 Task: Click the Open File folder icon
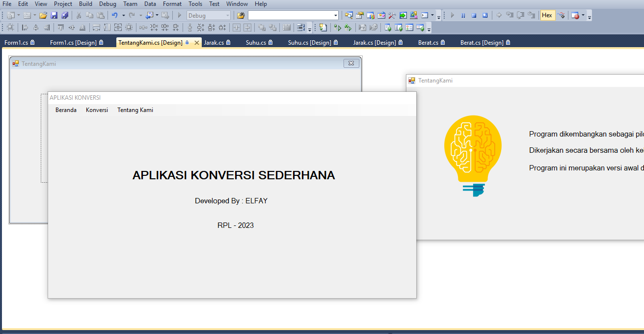[43, 15]
